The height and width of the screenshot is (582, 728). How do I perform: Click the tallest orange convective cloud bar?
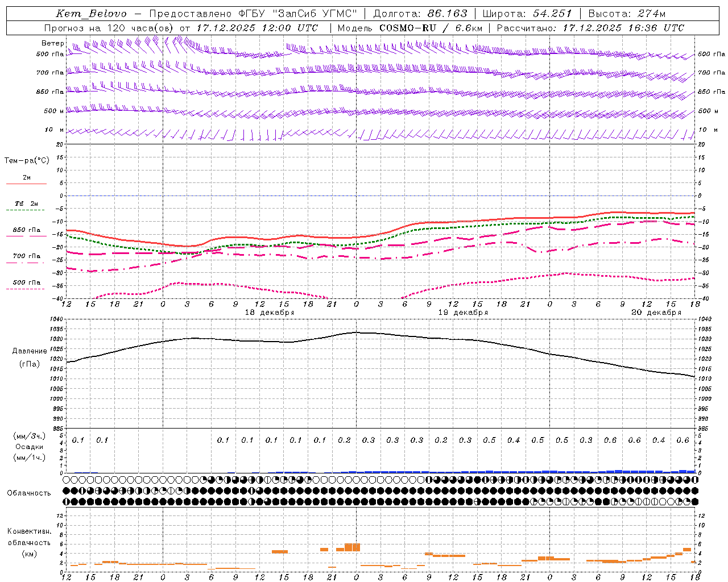tap(352, 547)
